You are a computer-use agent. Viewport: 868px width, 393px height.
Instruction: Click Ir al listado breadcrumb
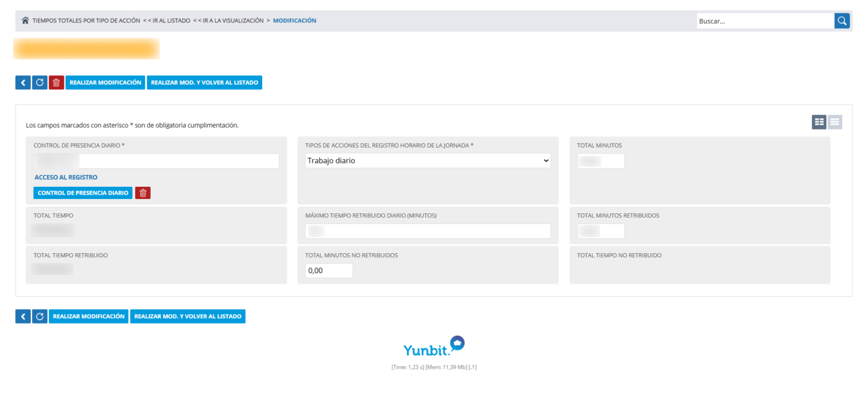click(x=166, y=20)
